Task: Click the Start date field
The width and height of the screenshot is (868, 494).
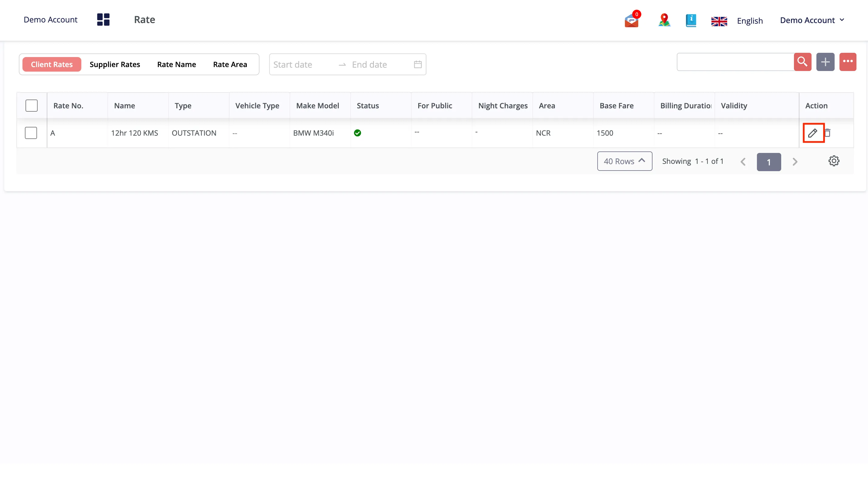Action: click(x=302, y=64)
